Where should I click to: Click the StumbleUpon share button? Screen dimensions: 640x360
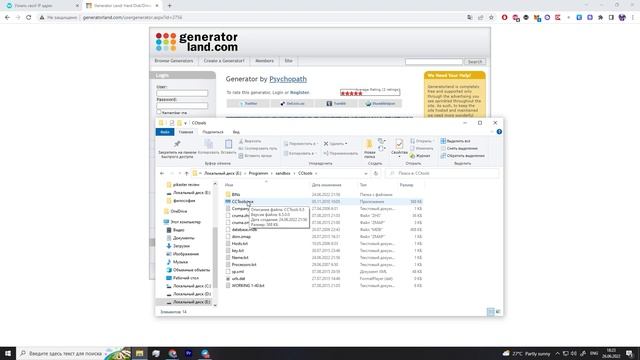pyautogui.click(x=380, y=104)
